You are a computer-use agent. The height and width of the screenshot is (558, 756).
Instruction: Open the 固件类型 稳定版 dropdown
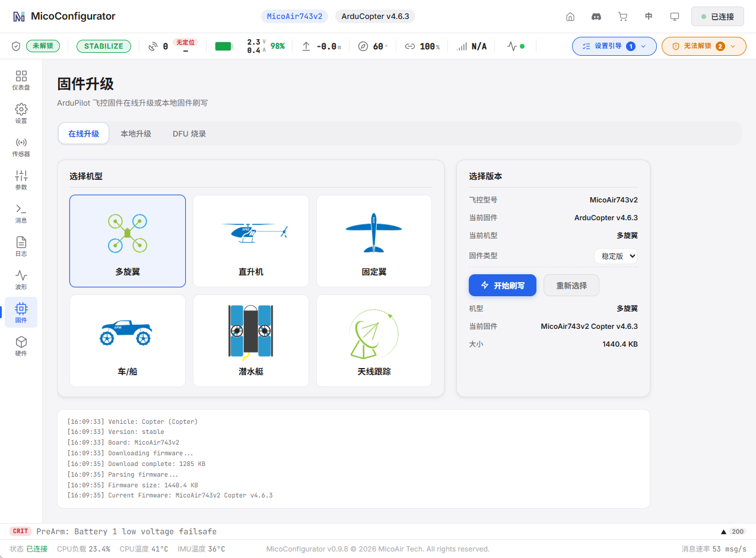coord(616,256)
